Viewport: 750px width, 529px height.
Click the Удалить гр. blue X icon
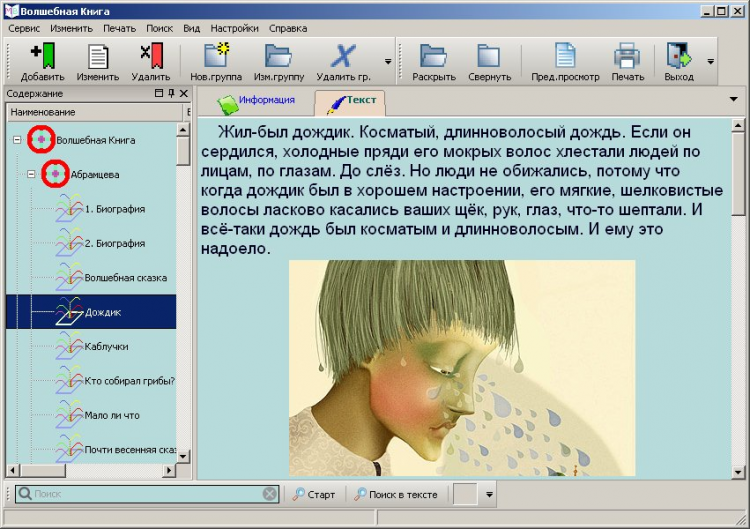click(x=343, y=55)
